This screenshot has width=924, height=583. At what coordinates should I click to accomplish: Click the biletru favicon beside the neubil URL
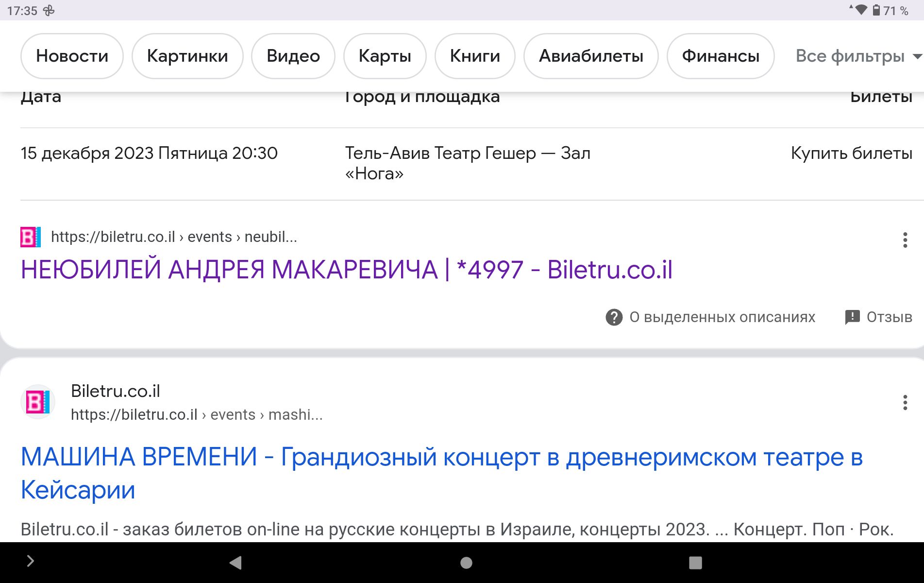[x=31, y=237]
